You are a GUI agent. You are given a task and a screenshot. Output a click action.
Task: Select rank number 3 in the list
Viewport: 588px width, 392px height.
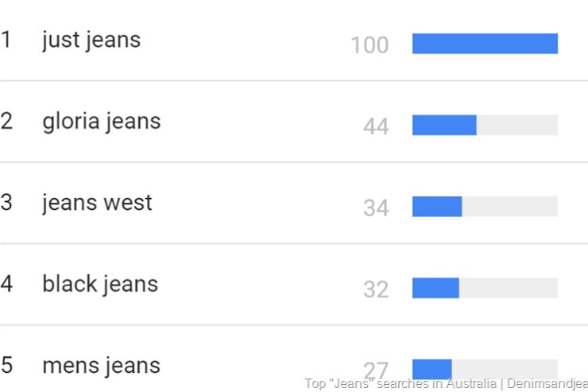pyautogui.click(x=6, y=203)
